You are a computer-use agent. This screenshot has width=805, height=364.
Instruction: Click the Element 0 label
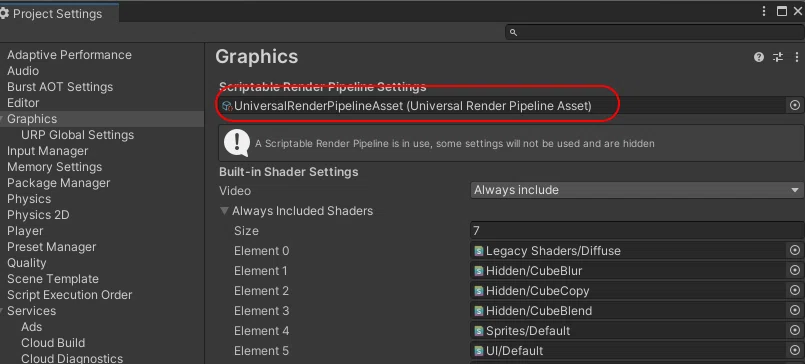[x=261, y=251]
